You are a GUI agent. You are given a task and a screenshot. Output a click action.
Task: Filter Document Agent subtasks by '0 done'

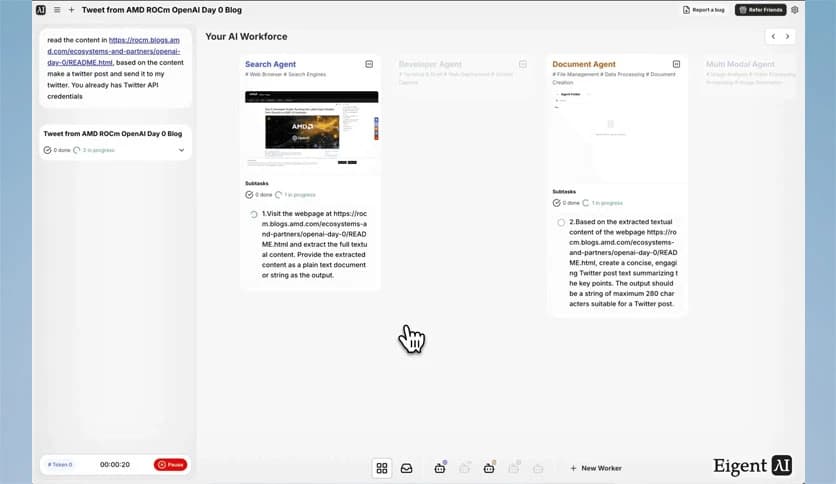(x=566, y=203)
